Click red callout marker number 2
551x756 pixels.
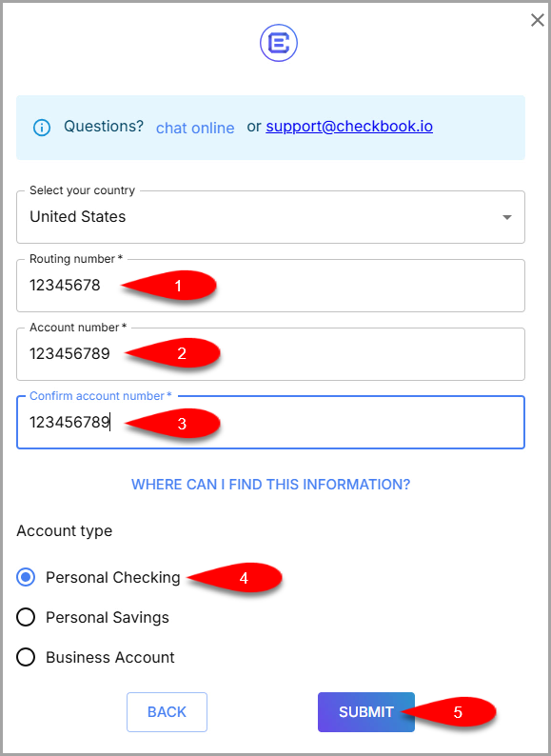[x=172, y=353]
